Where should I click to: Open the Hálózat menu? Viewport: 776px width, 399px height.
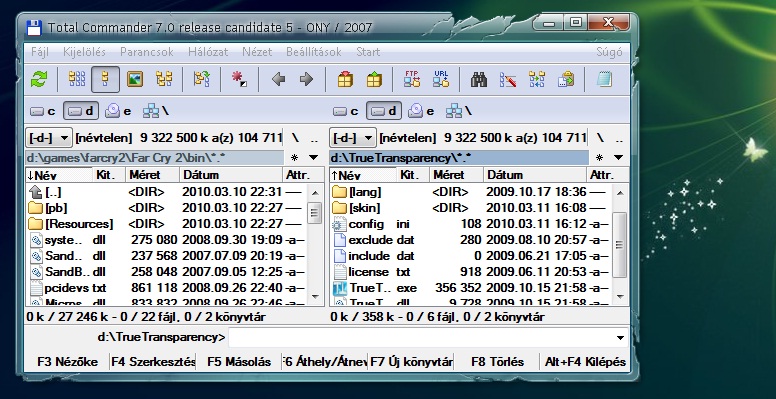208,52
